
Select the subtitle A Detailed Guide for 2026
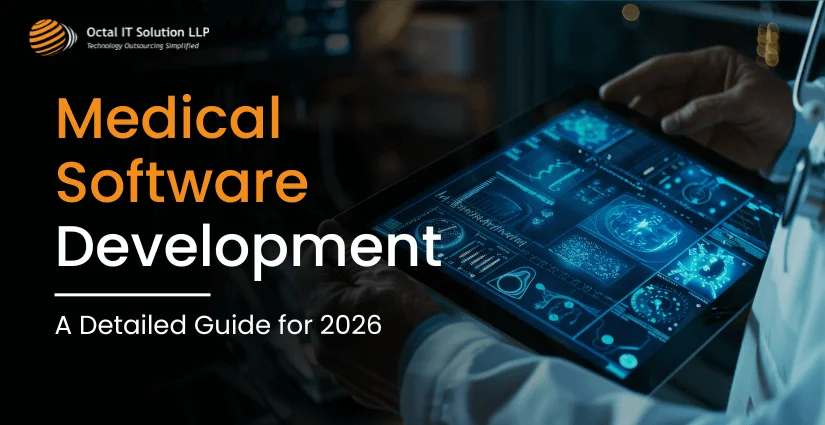tap(218, 327)
